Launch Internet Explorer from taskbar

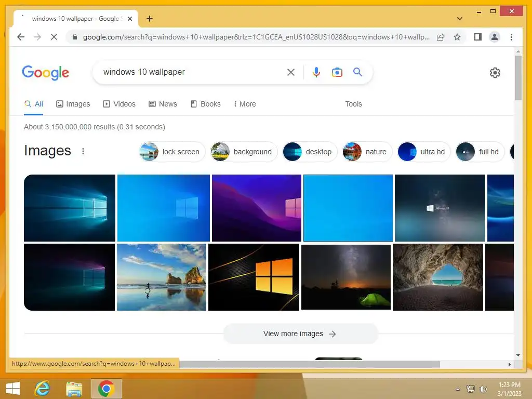(43, 389)
